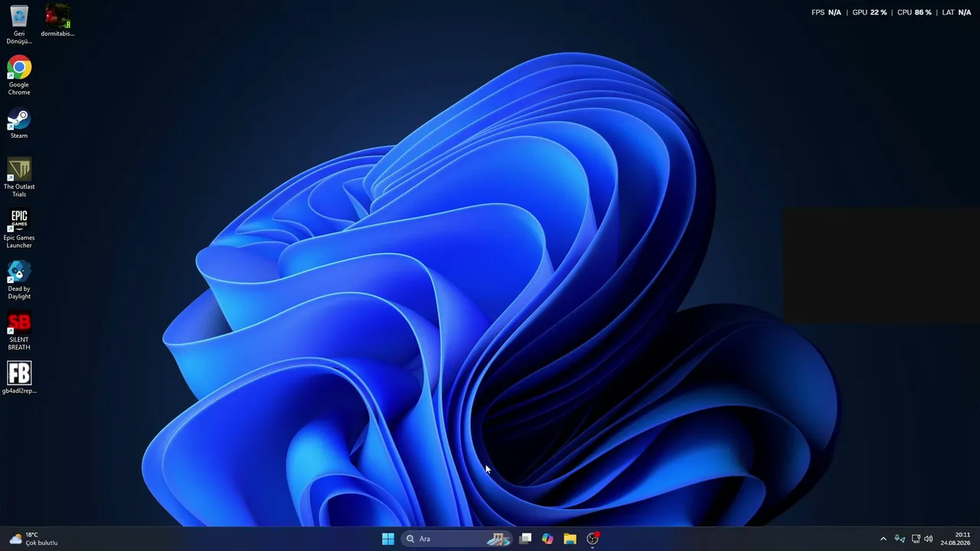The image size is (980, 551).
Task: Click the search highlight bridge image
Action: pos(498,539)
